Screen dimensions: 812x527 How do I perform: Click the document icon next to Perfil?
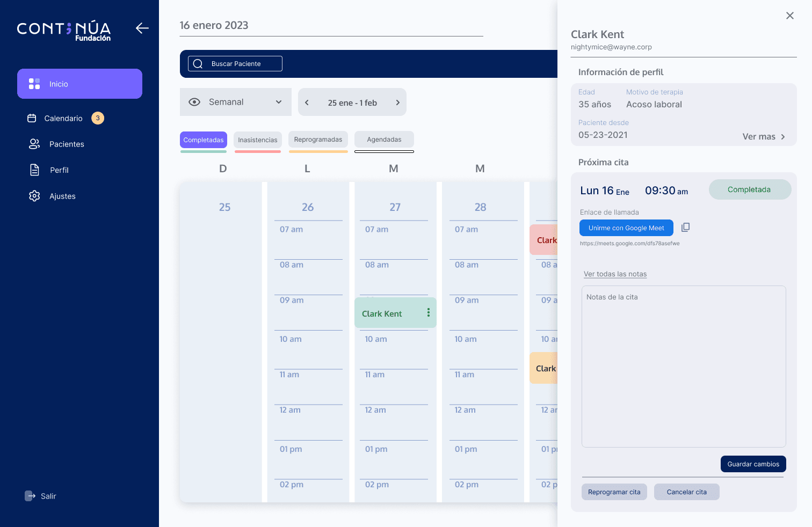coord(34,170)
